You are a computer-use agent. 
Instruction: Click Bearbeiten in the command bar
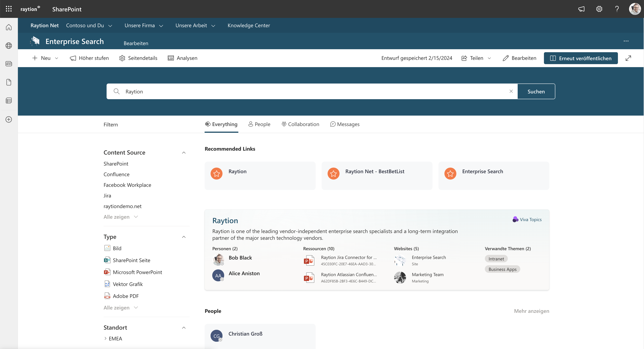pyautogui.click(x=519, y=58)
